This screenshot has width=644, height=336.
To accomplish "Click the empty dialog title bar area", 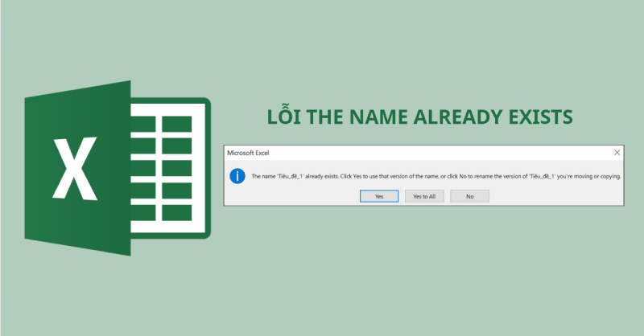I will (443, 152).
